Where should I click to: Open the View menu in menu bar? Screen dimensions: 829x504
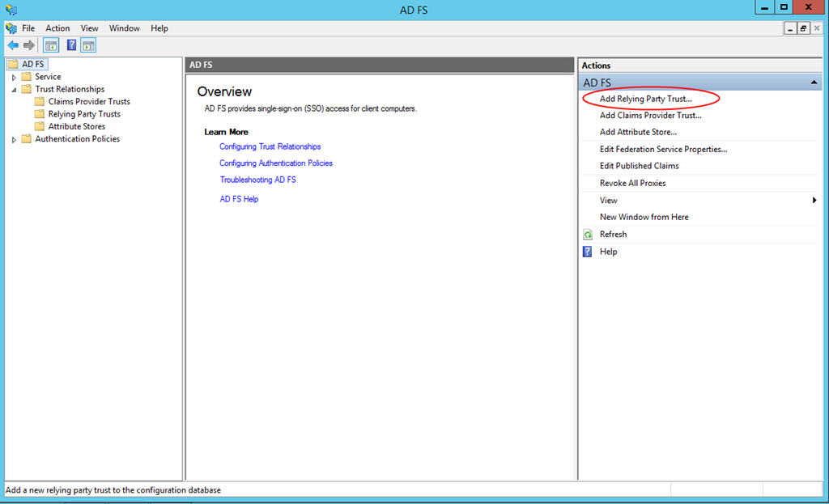pos(89,28)
